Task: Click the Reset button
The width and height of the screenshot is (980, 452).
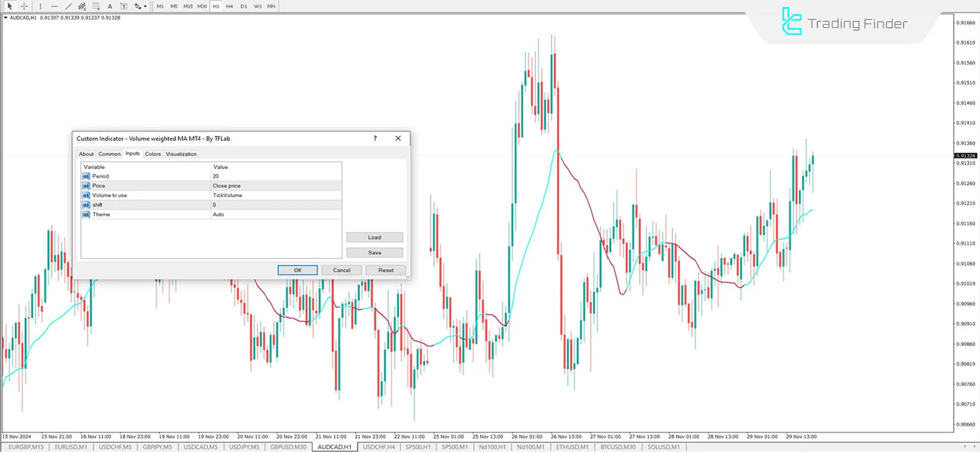Action: tap(385, 270)
